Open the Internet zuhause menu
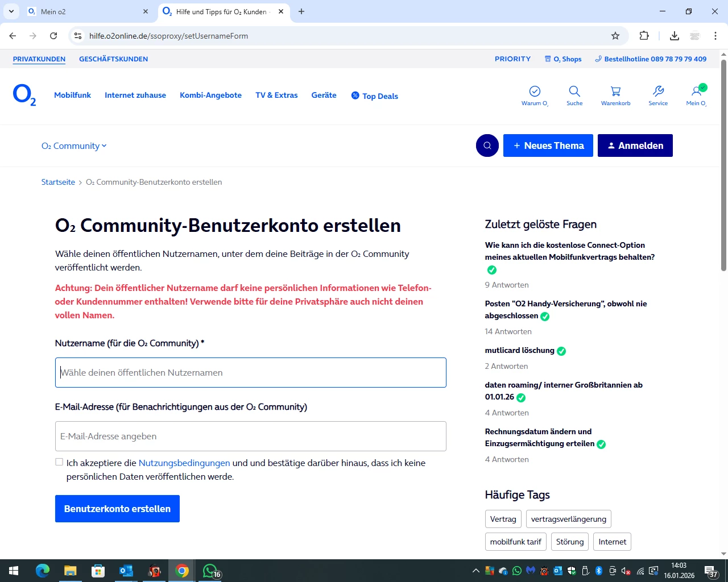The image size is (728, 582). click(x=135, y=95)
